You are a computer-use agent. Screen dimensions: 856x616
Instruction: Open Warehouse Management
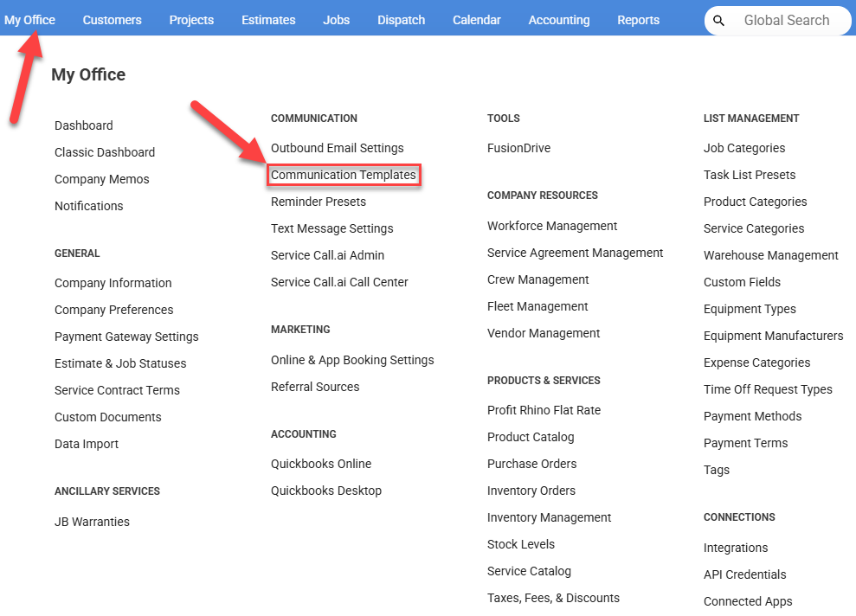(x=771, y=255)
